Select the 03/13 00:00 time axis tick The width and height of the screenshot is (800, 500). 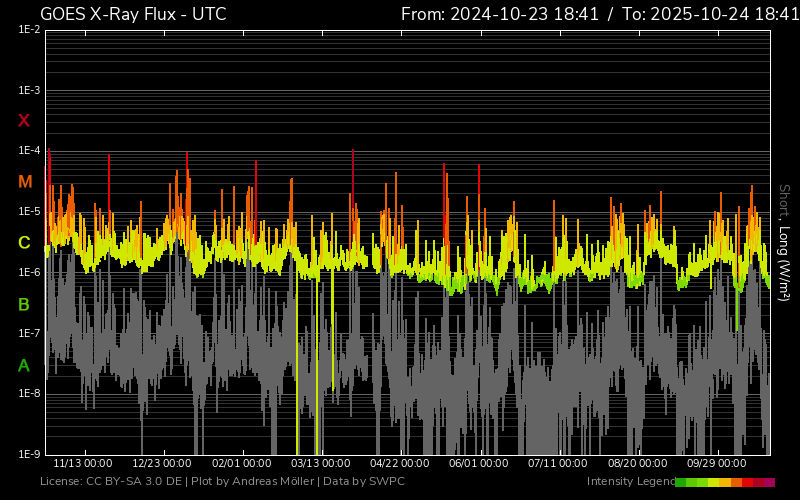click(x=320, y=464)
